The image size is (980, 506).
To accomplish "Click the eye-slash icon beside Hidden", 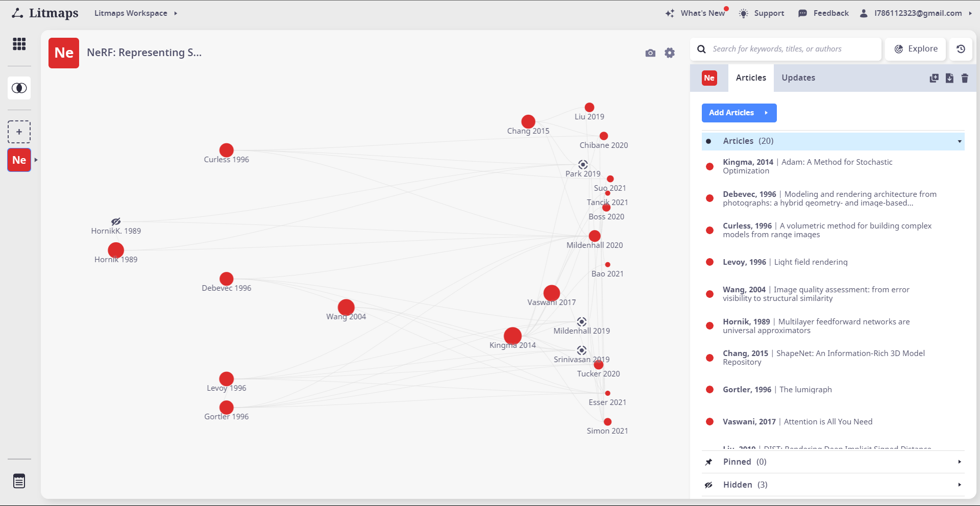I will 708,485.
